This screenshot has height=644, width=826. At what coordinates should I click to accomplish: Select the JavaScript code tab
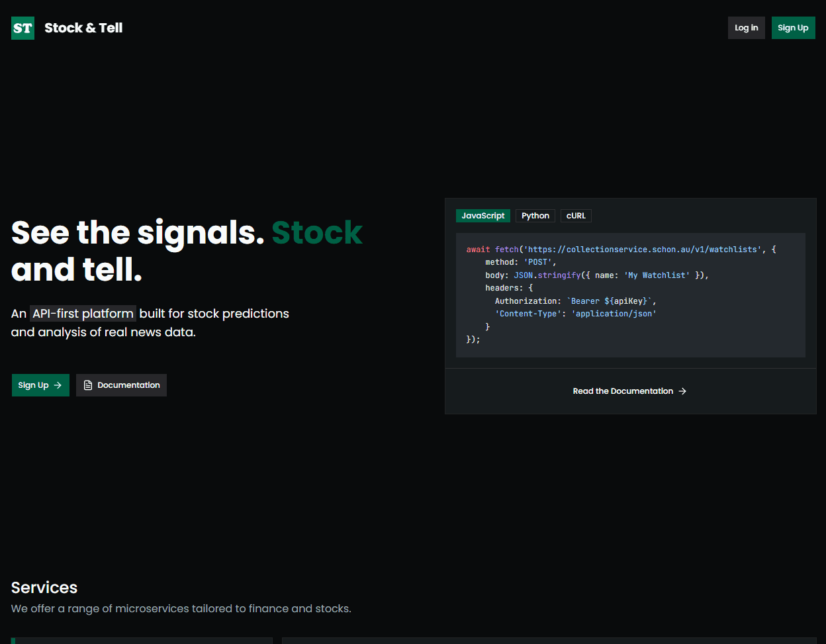(483, 216)
